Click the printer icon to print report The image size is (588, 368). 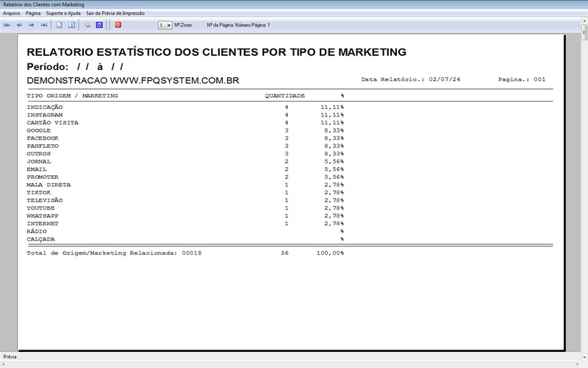tap(87, 25)
